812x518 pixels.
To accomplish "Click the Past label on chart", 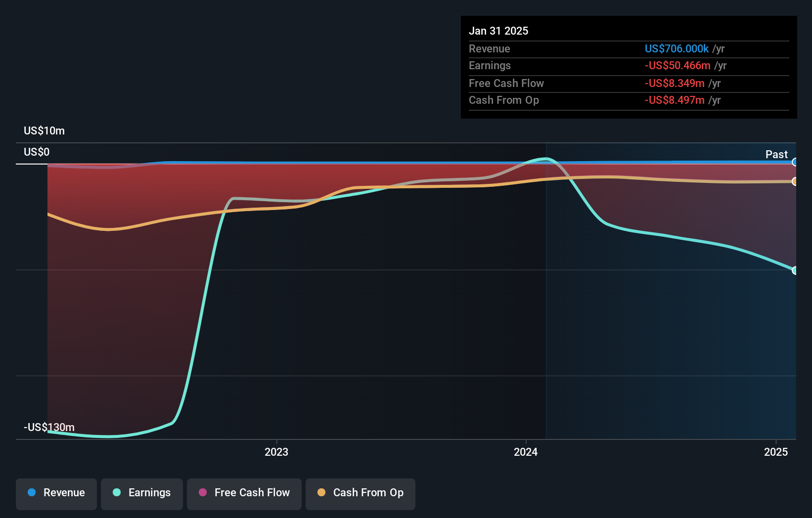I will coord(776,155).
